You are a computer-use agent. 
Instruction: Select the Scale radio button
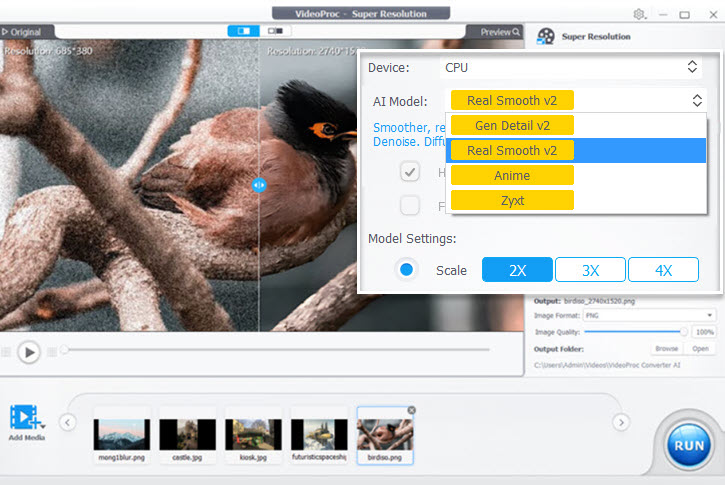pos(406,270)
